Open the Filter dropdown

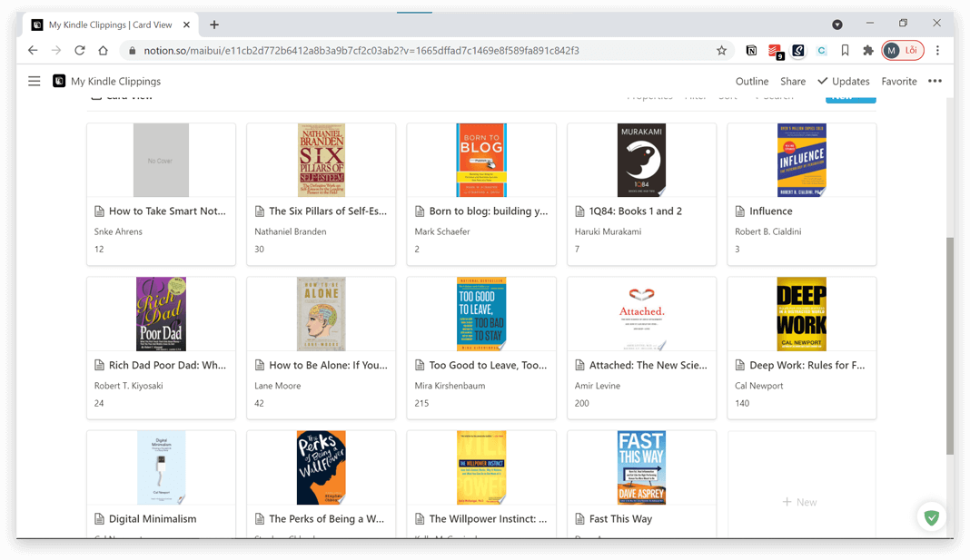695,95
